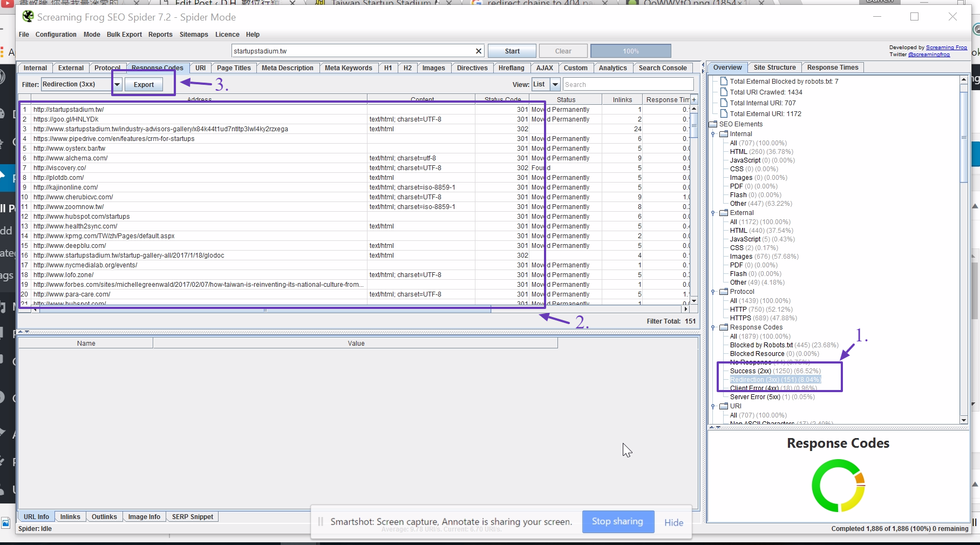Open the Inlinks bottom tab
This screenshot has height=545, width=980.
(70, 517)
